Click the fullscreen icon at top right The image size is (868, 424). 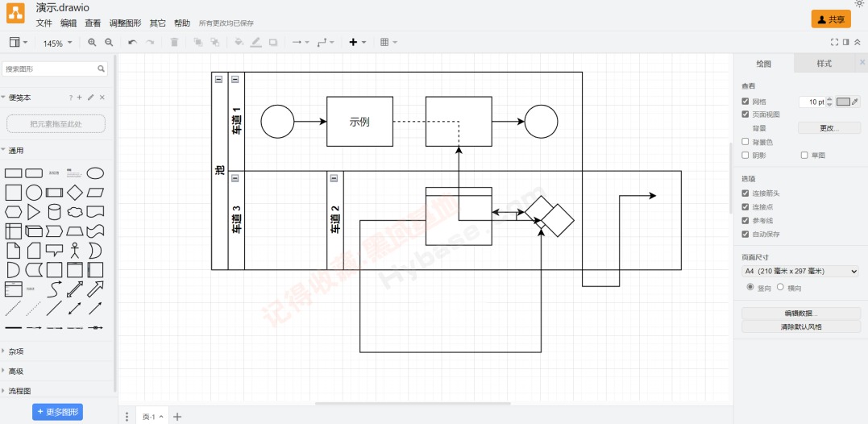835,42
